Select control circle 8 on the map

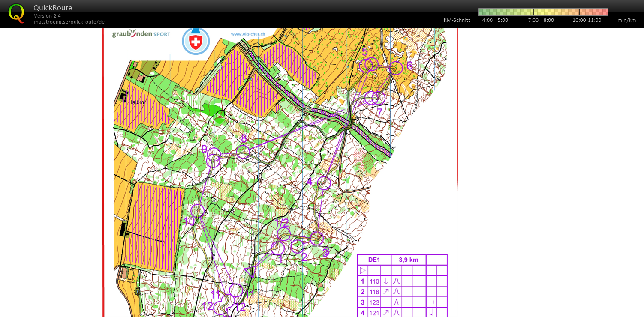[243, 152]
